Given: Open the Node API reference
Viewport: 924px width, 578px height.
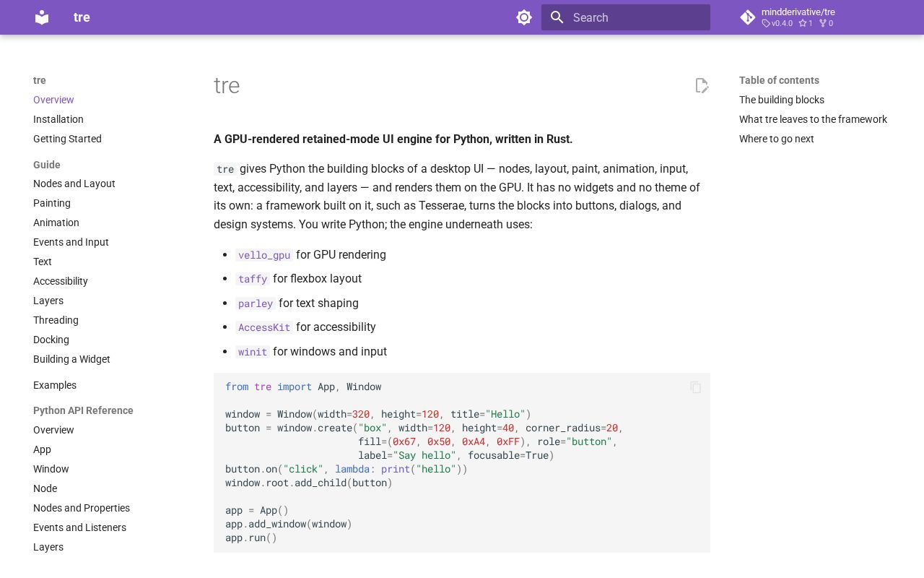Looking at the screenshot, I should click(x=45, y=488).
